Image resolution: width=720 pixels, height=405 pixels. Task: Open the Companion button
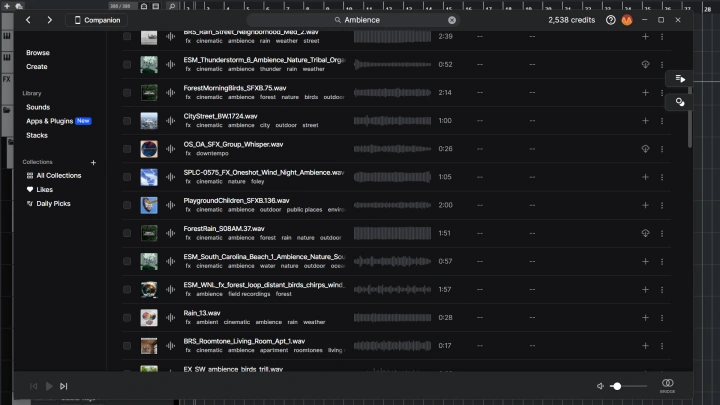(97, 20)
